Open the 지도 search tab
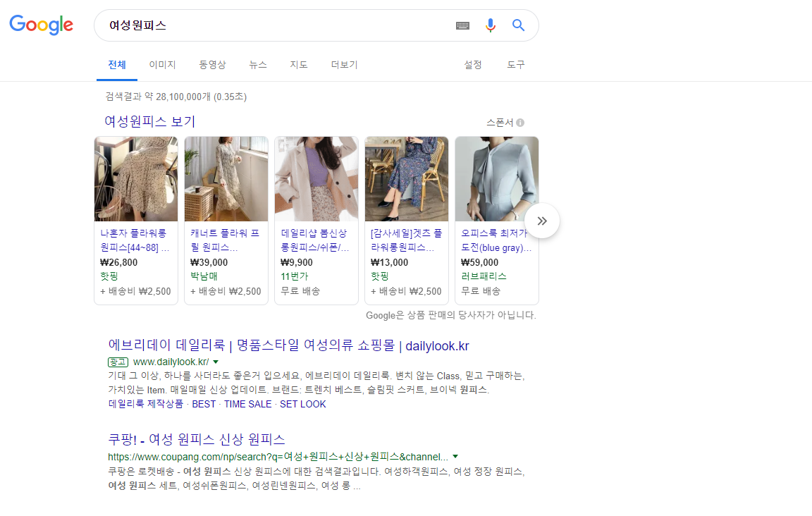Viewport: 812px width, 516px height. [x=298, y=64]
